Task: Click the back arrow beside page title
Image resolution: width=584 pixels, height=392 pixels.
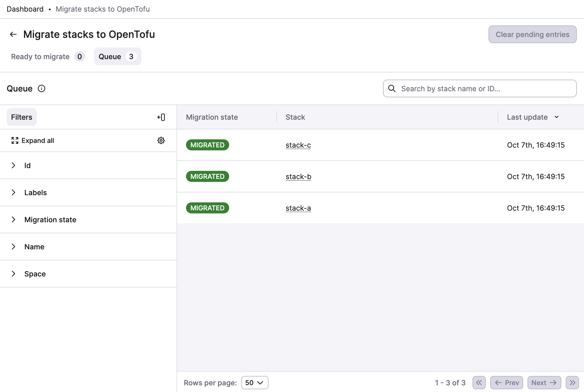Action: (x=13, y=34)
